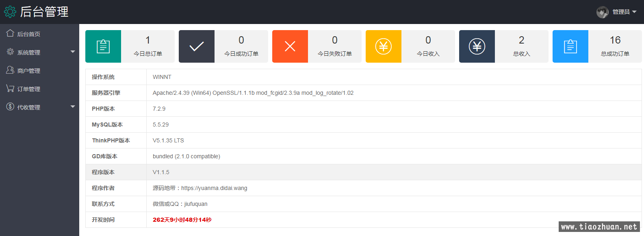Click the yuanma.didai.wang author URL
Image resolution: width=644 pixels, height=236 pixels.
pos(214,188)
